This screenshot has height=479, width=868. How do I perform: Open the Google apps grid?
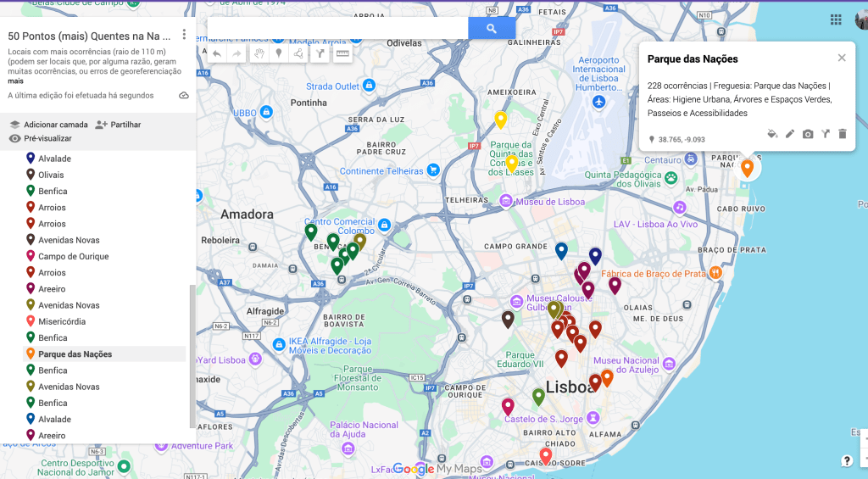pyautogui.click(x=836, y=19)
